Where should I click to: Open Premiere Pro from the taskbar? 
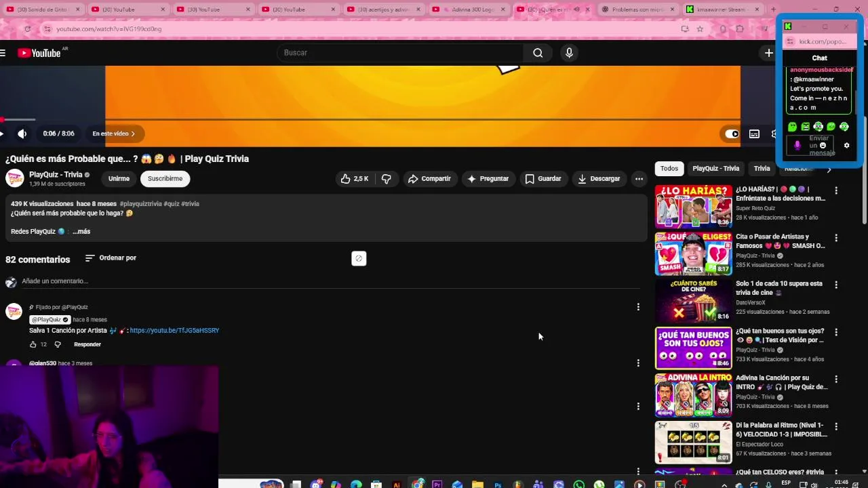437,484
